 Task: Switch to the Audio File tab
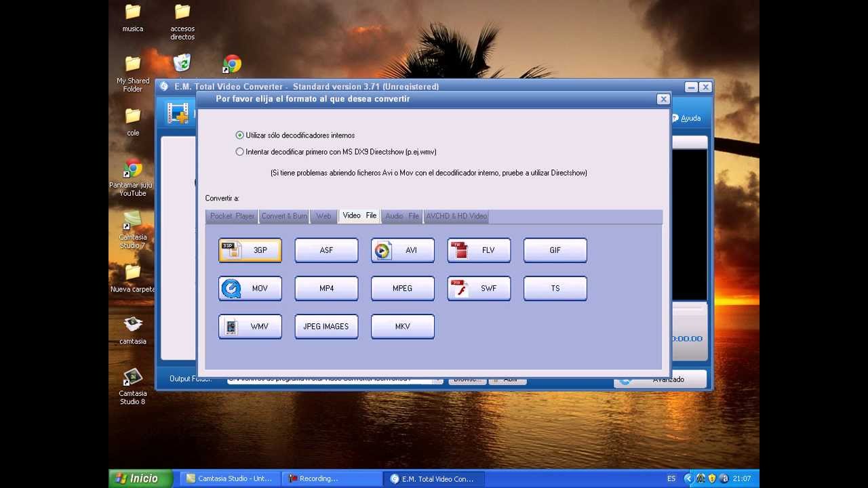coord(402,216)
